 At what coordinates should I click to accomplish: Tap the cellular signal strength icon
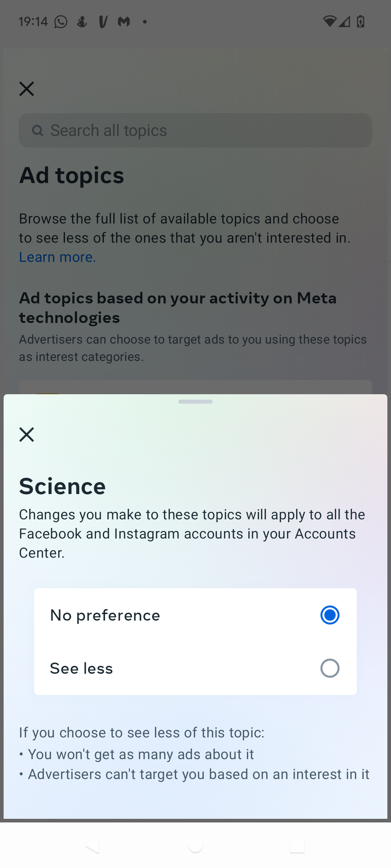pos(345,22)
